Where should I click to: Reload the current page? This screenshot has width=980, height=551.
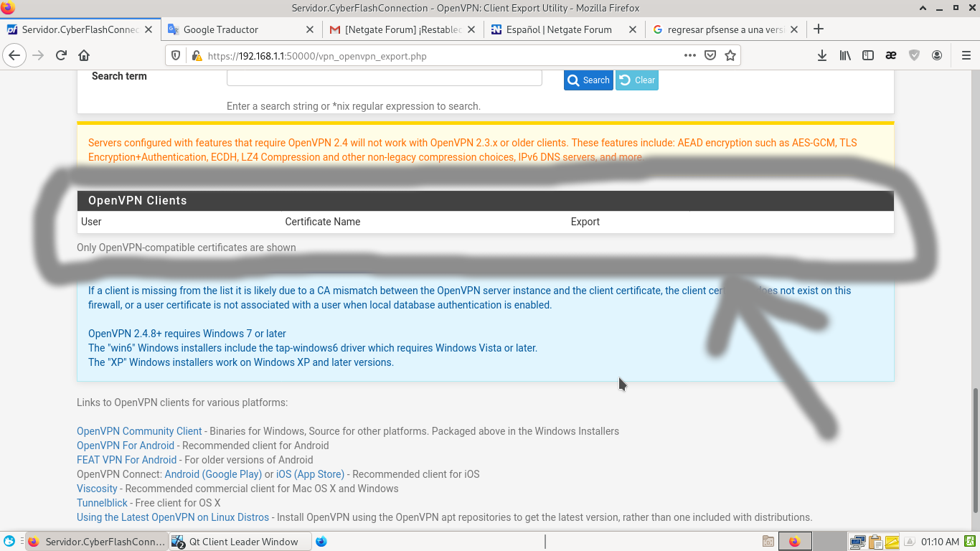61,55
